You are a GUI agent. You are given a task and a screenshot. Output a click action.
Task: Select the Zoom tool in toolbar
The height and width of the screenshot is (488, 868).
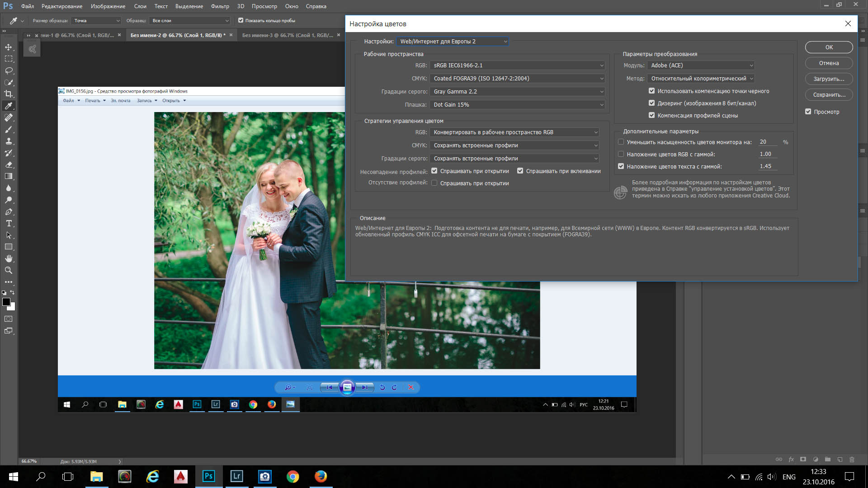click(9, 270)
